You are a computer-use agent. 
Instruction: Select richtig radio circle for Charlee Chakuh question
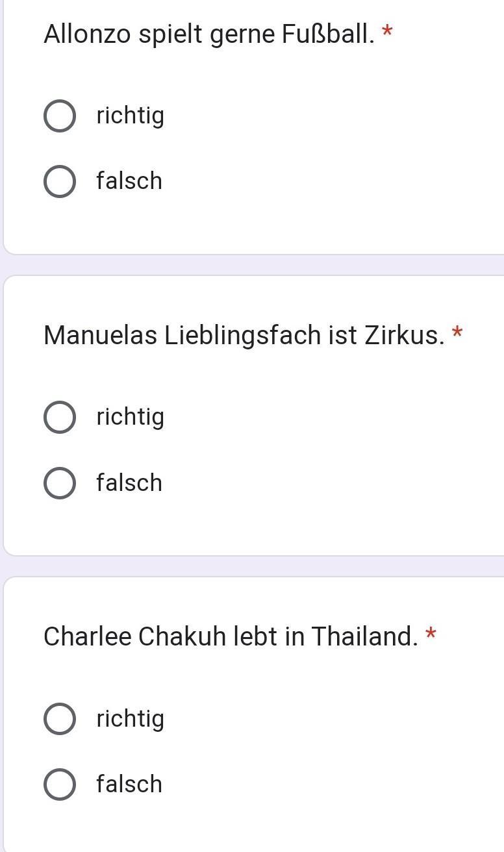[x=59, y=719]
